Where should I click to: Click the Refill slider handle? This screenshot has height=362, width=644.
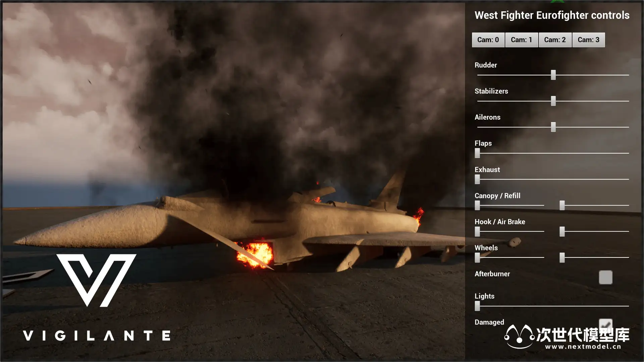pyautogui.click(x=562, y=205)
